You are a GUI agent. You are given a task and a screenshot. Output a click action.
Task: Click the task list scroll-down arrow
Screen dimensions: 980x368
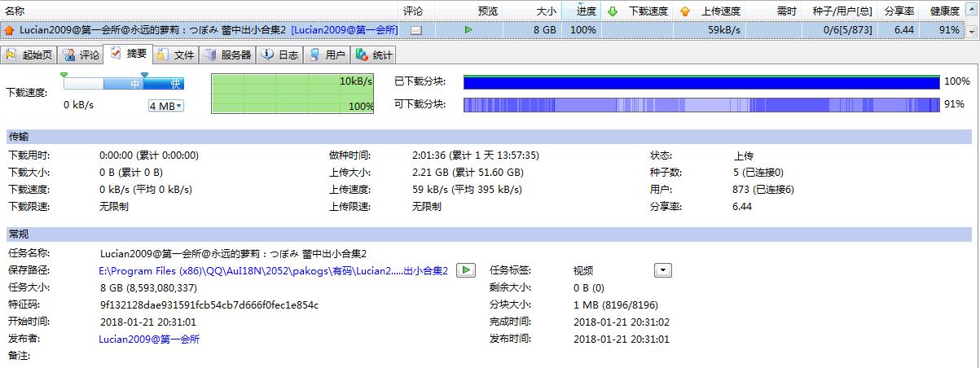point(972,31)
